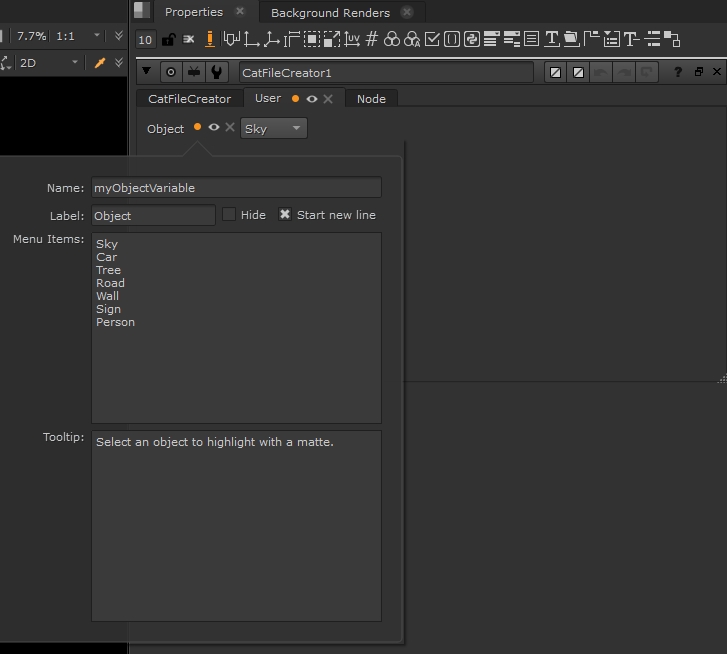
Task: Click the orange pencil edit icon
Action: coord(210,40)
